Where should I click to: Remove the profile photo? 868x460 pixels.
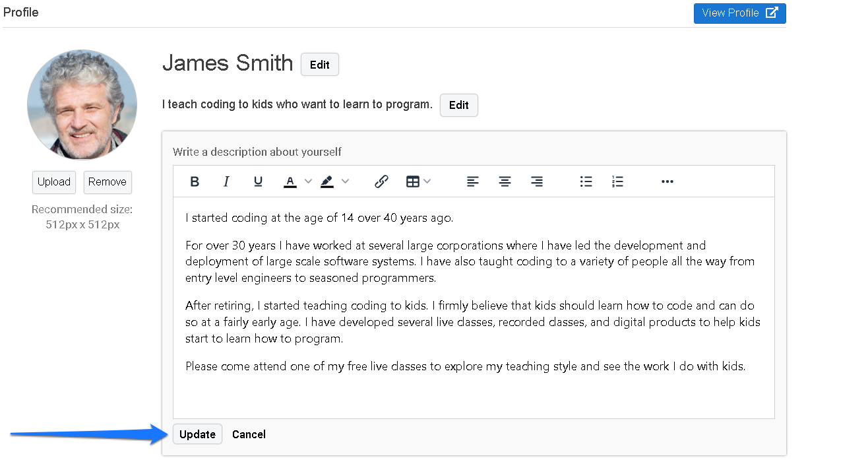pos(108,182)
